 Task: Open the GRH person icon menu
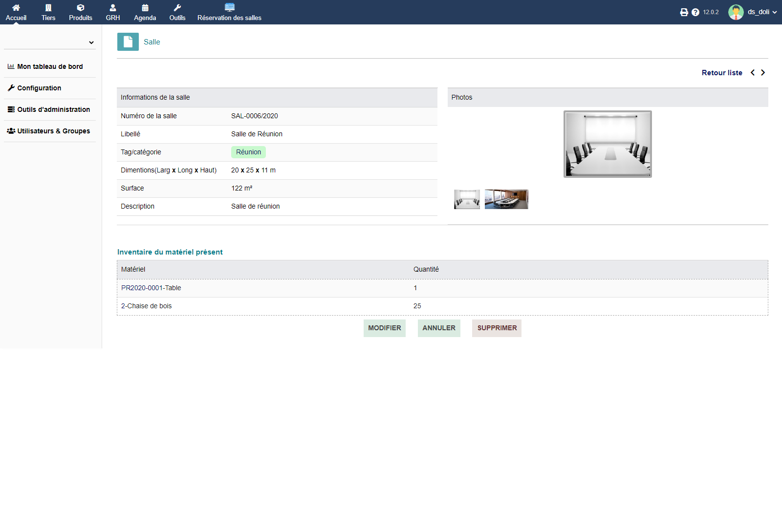(113, 8)
